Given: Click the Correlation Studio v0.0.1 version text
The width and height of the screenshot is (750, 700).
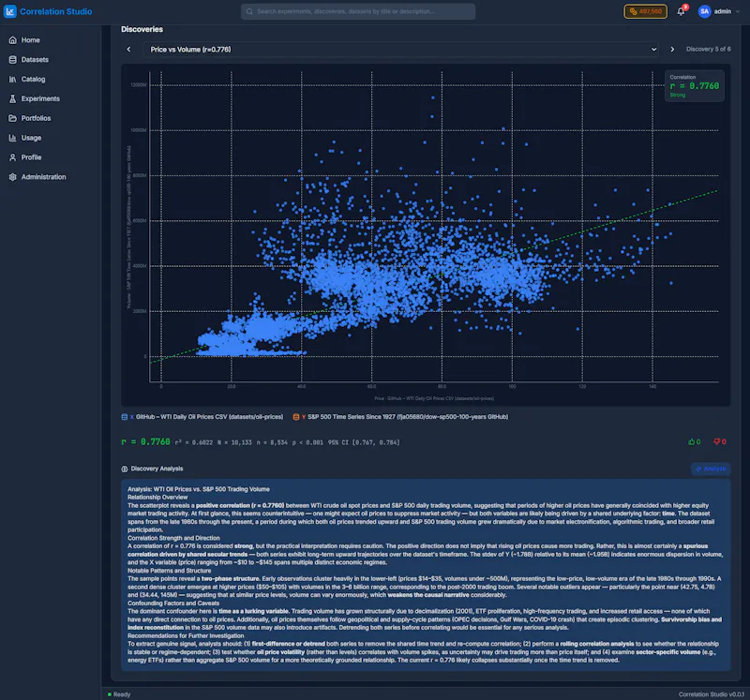Looking at the screenshot, I should coord(711,694).
